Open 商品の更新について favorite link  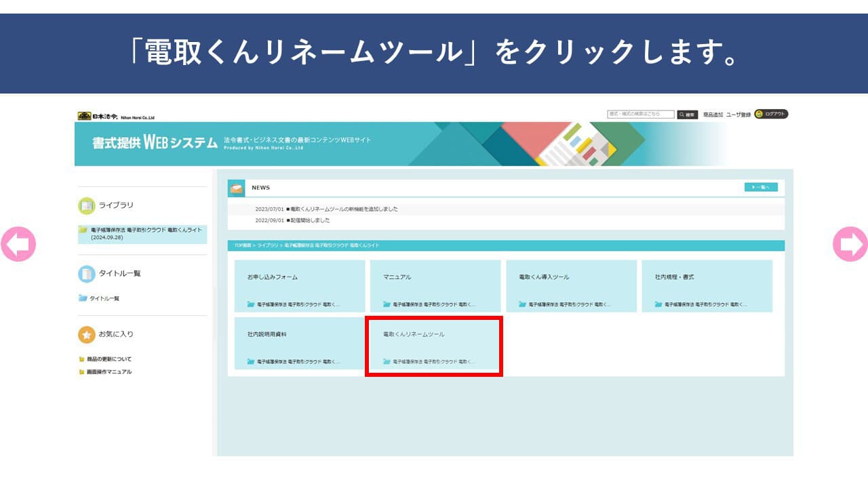(x=109, y=359)
